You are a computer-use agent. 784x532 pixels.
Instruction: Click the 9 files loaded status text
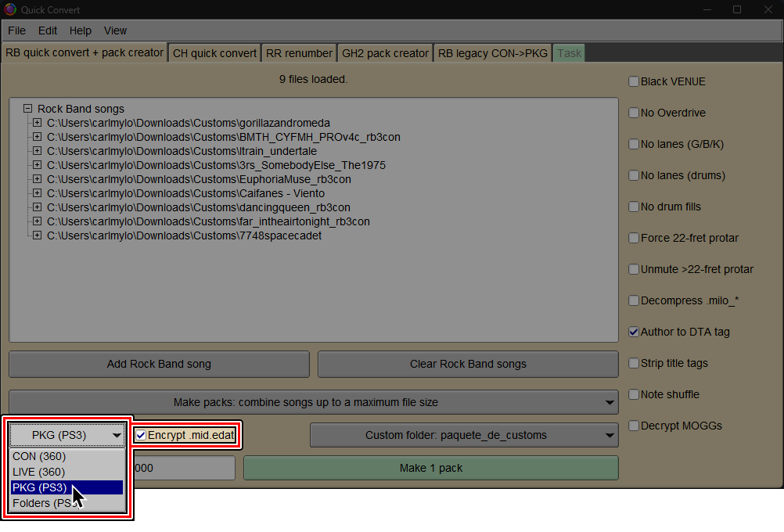[314, 79]
